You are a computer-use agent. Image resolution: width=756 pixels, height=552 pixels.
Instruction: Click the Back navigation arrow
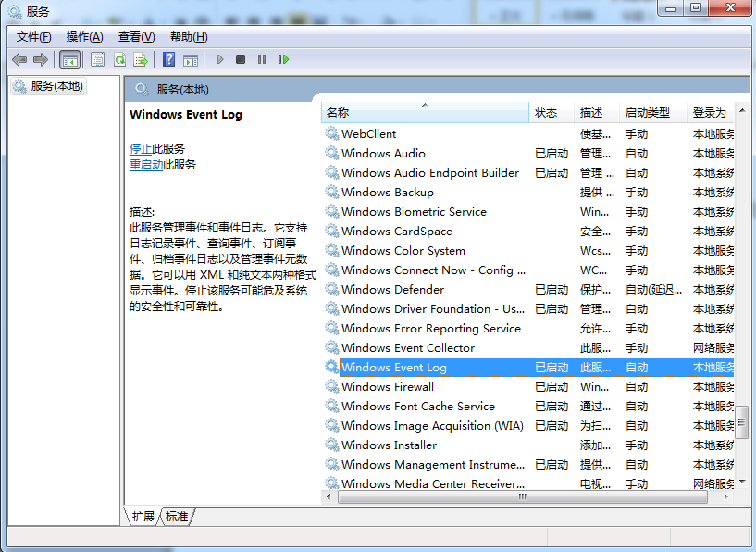19,59
